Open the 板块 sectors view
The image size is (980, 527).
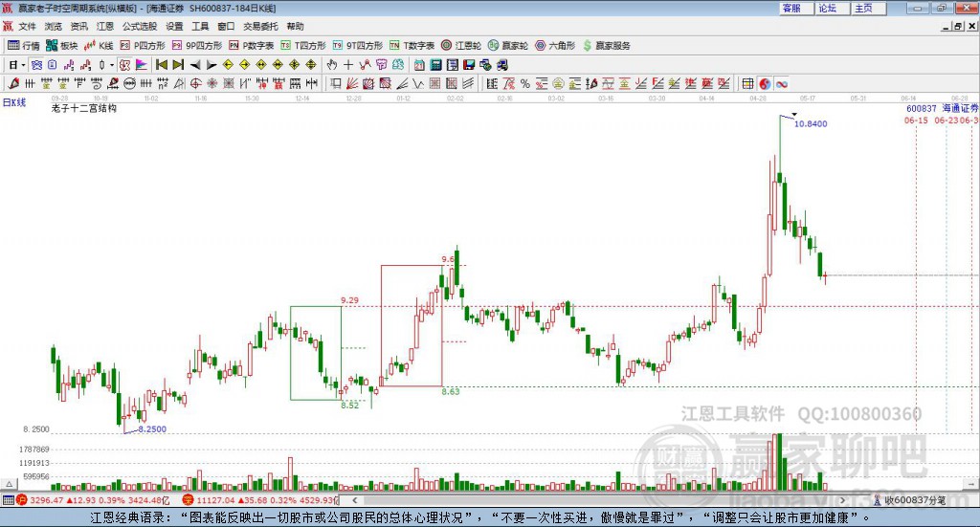61,46
